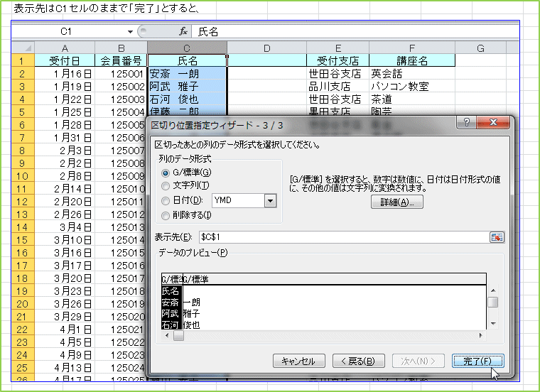Click the 氏名 cell C1
The height and width of the screenshot is (392, 540).
click(x=187, y=61)
